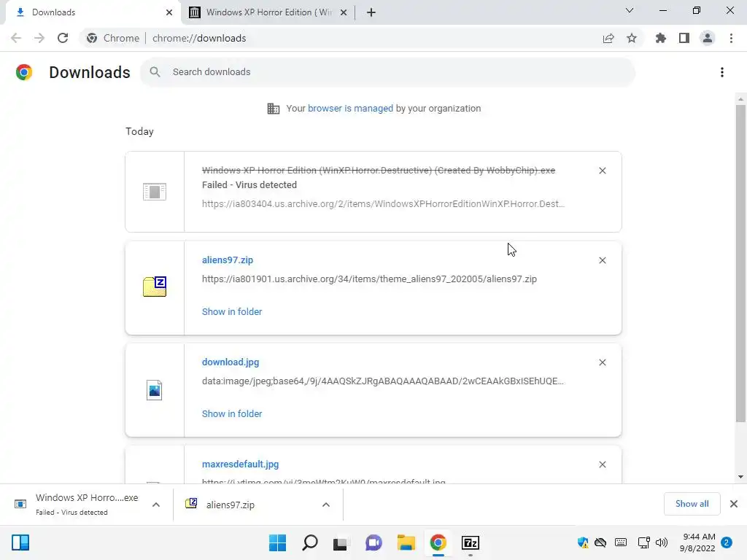This screenshot has width=747, height=560.
Task: Open the 'browser is managed' link
Action: pyautogui.click(x=350, y=108)
